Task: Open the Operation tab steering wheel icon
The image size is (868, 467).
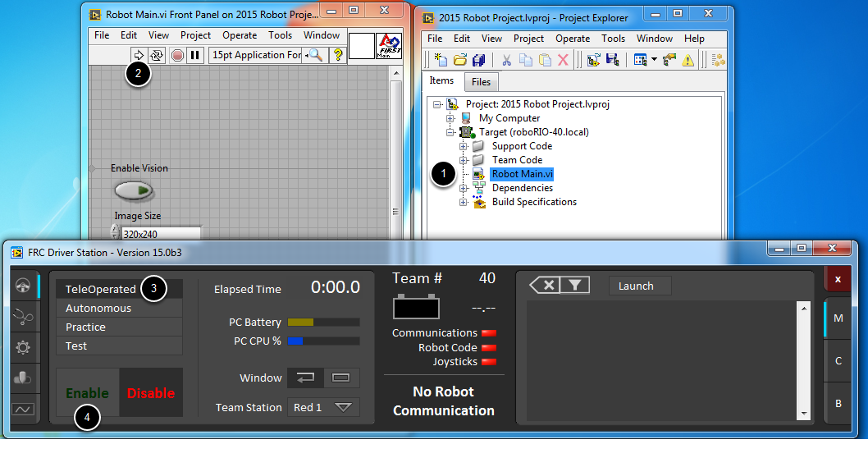Action: [x=23, y=286]
